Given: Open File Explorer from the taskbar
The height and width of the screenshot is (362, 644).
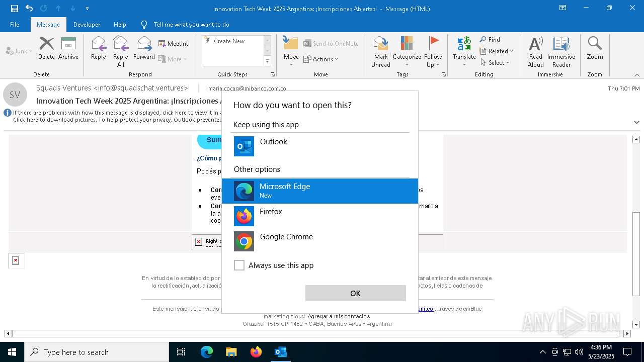Looking at the screenshot, I should pyautogui.click(x=231, y=352).
